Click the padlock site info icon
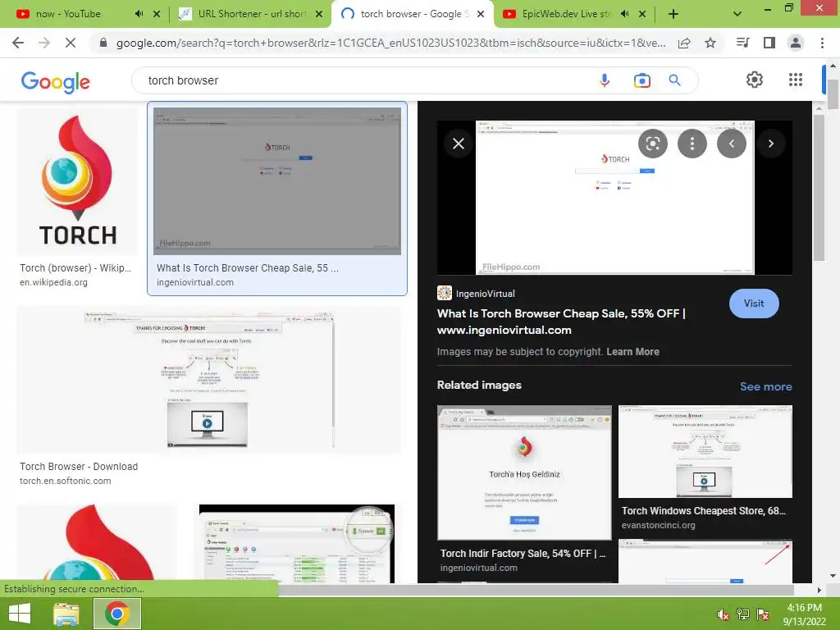 click(x=103, y=43)
